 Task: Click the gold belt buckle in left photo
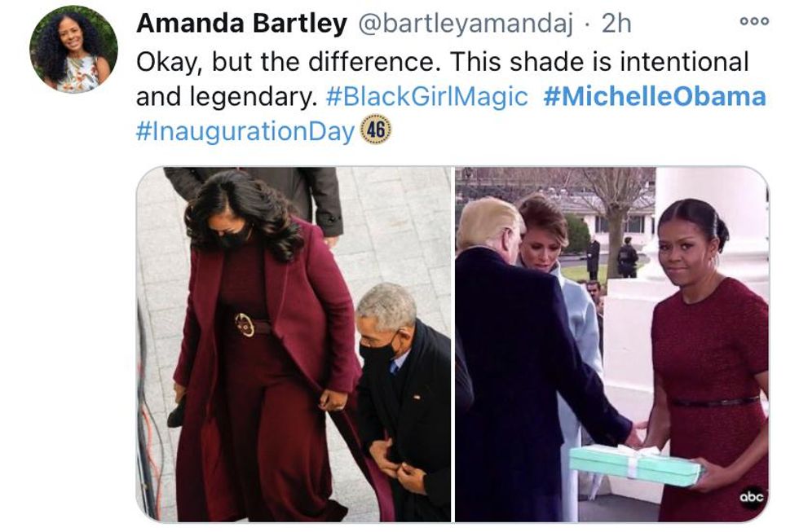[x=245, y=324]
